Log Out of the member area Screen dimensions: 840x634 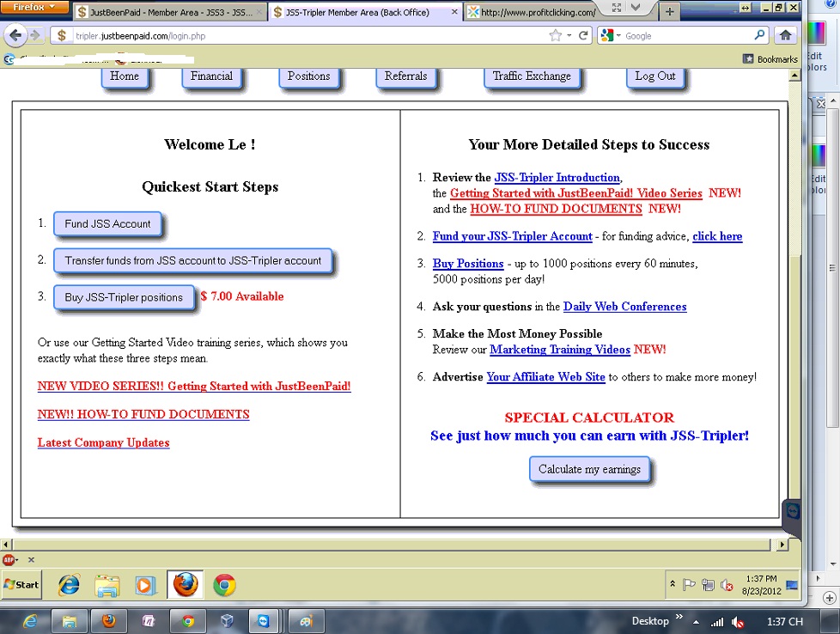pyautogui.click(x=655, y=76)
